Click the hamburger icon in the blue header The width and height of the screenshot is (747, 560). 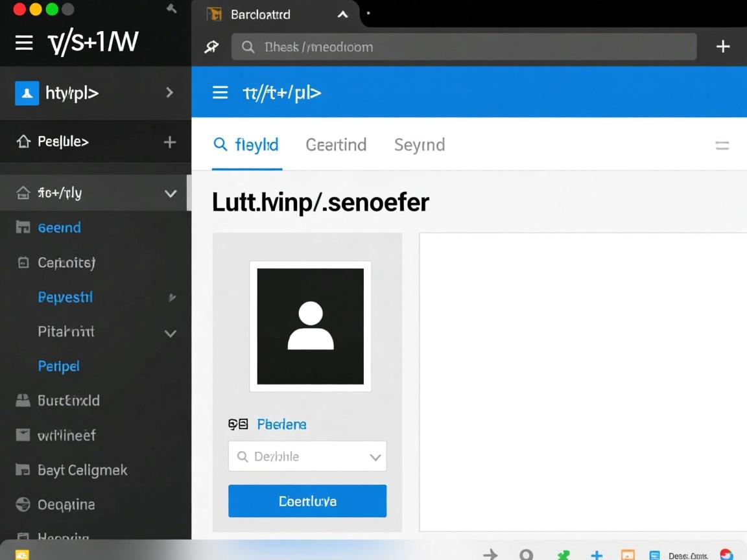[220, 93]
